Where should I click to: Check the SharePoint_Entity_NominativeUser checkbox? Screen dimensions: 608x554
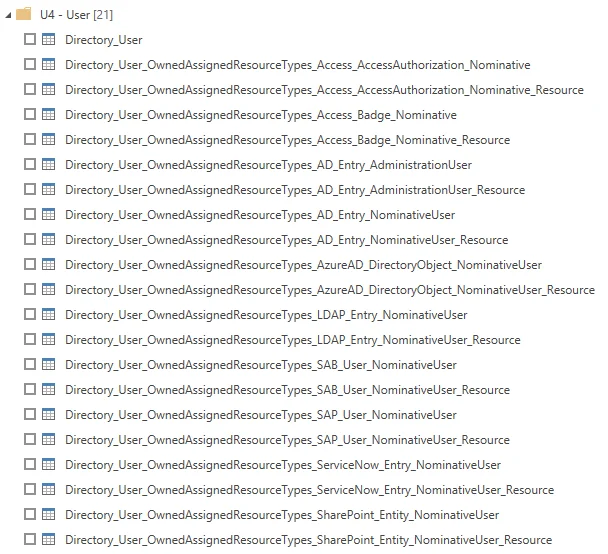tap(30, 515)
